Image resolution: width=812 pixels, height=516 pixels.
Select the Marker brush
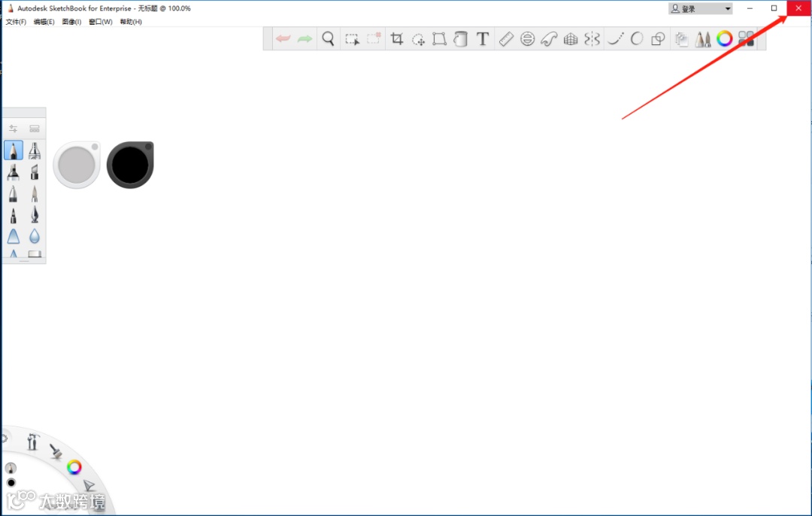(14, 172)
